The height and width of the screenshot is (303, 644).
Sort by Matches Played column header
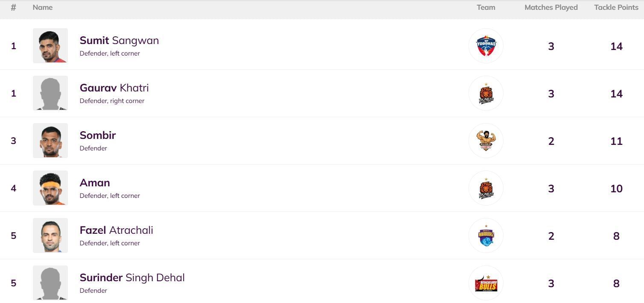551,8
